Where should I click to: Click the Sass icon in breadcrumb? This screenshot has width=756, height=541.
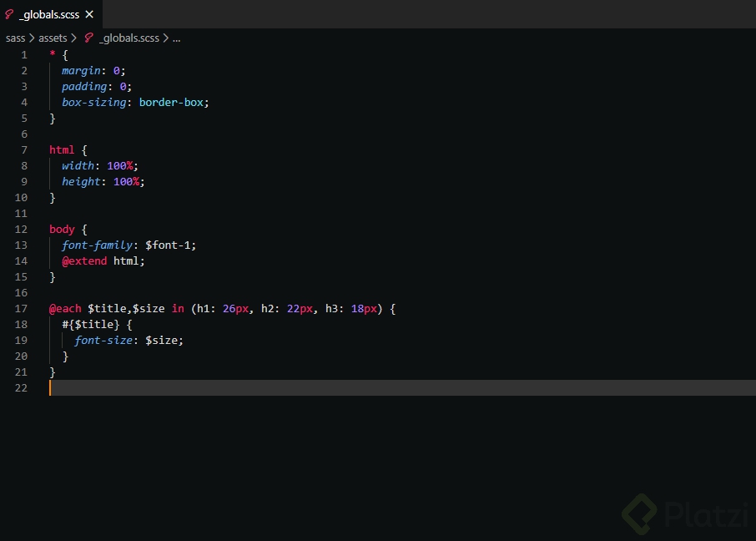[x=88, y=38]
